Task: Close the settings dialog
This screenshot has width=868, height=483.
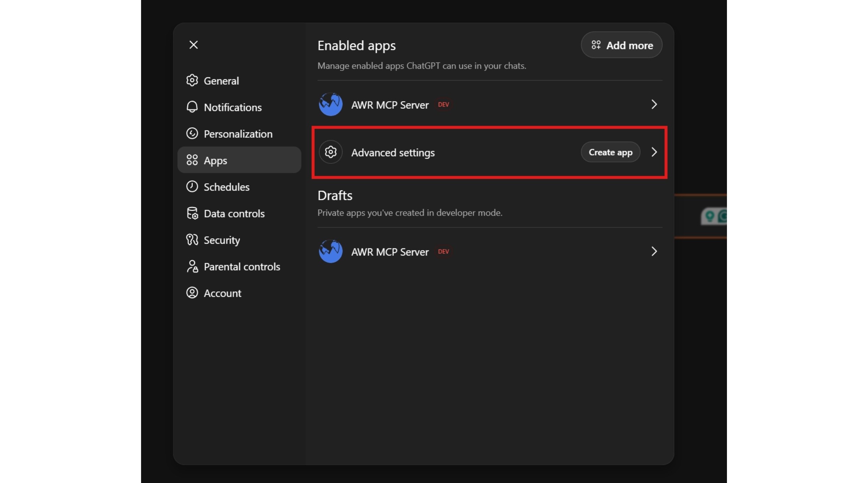Action: [x=193, y=44]
